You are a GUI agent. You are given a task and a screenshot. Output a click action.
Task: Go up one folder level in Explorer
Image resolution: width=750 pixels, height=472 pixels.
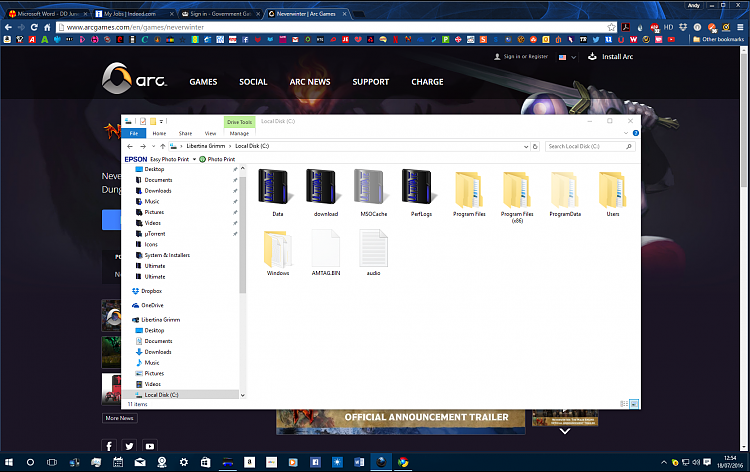[x=163, y=146]
